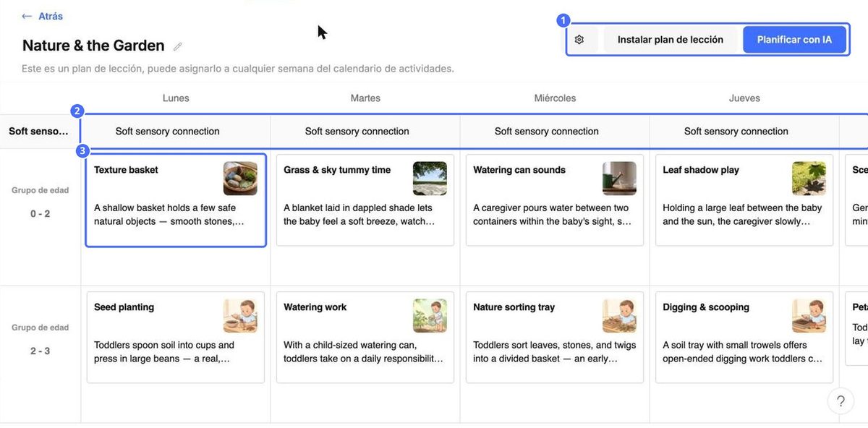Open the Nature sorting tray card
868x428 pixels.
click(555, 338)
